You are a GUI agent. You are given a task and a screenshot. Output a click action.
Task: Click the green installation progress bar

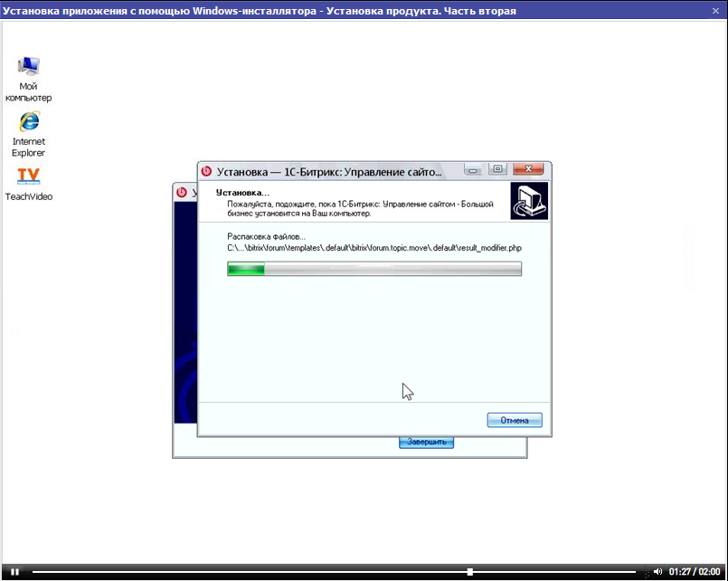(374, 269)
